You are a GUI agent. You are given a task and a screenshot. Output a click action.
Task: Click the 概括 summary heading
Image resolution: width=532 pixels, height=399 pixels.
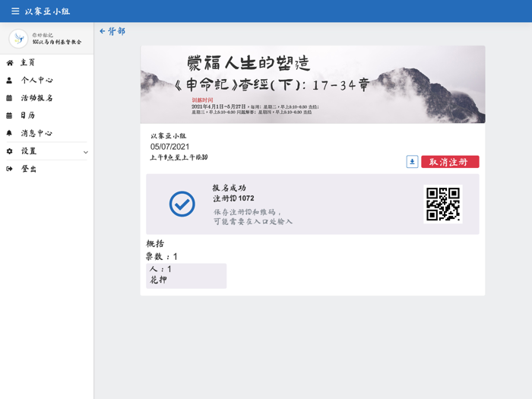(155, 244)
